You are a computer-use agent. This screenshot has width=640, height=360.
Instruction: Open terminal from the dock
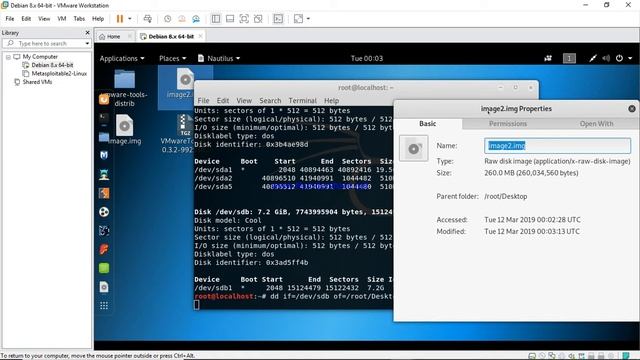(104, 118)
